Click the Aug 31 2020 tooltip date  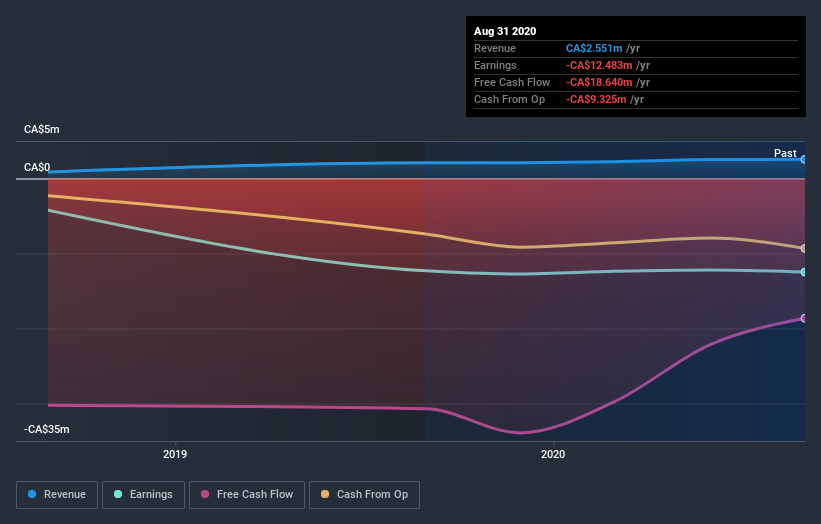[x=505, y=31]
